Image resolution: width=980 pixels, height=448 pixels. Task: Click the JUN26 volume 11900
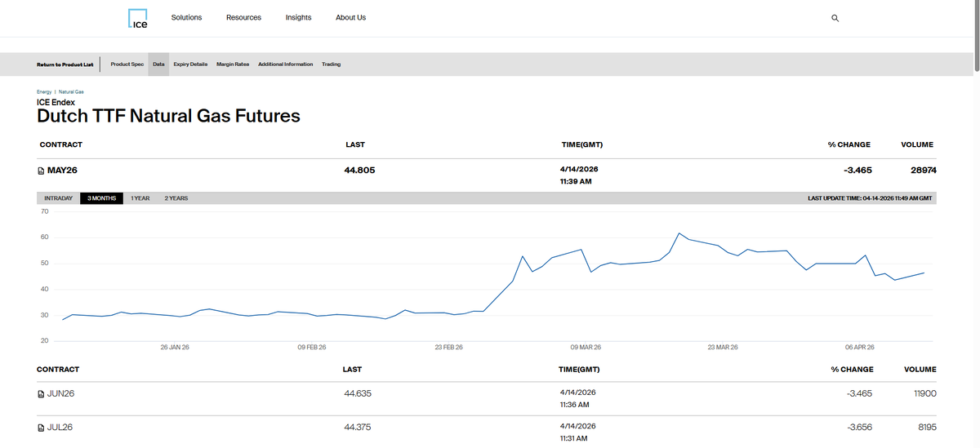coord(924,393)
